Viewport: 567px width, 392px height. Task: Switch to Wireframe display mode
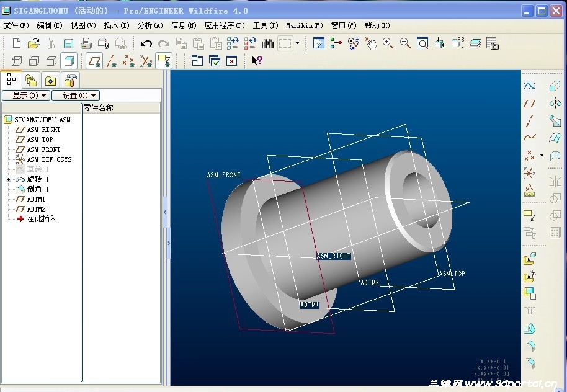pos(17,61)
